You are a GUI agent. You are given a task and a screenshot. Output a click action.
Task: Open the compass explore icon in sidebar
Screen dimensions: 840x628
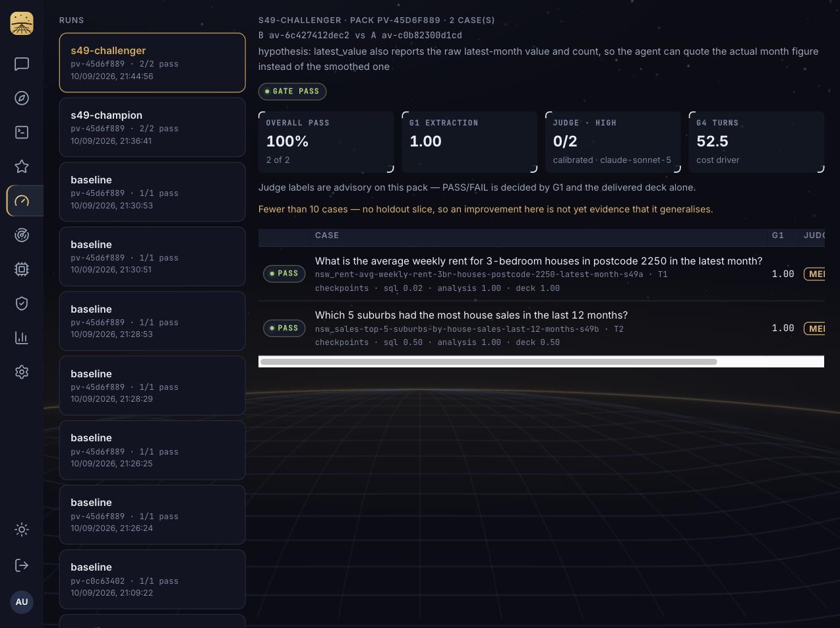coord(22,98)
